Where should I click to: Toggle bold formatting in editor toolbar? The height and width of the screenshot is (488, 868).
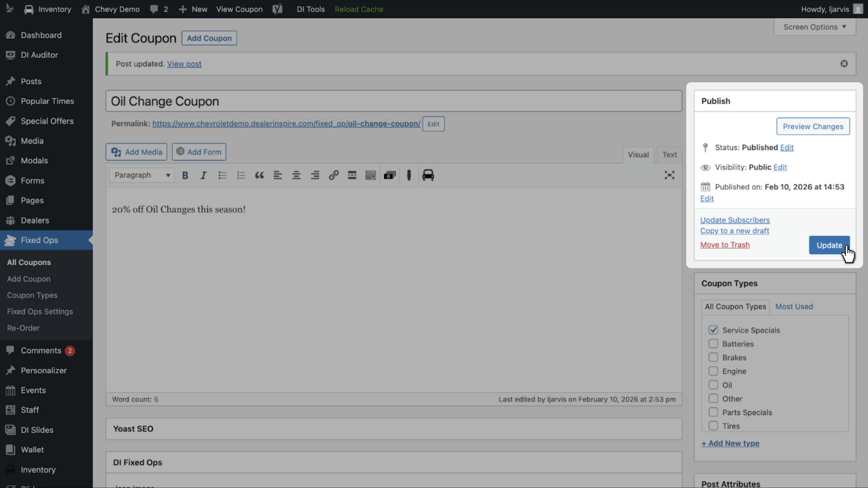pos(185,175)
